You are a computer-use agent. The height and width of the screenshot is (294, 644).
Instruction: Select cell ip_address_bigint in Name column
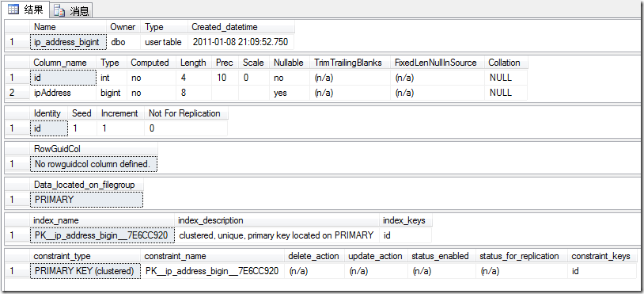(68, 42)
